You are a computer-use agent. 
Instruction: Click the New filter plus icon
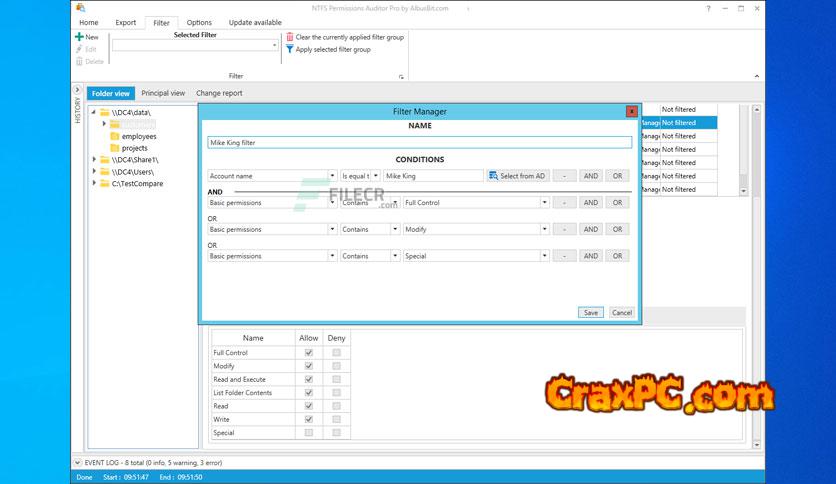79,37
